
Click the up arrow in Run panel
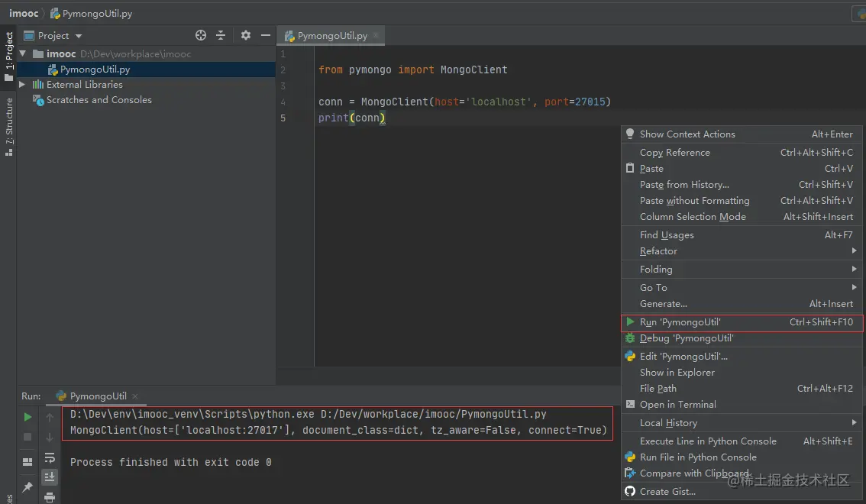(x=50, y=418)
